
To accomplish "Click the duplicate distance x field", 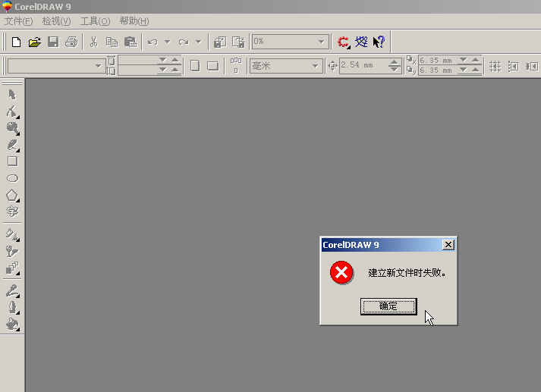I will click(439, 61).
